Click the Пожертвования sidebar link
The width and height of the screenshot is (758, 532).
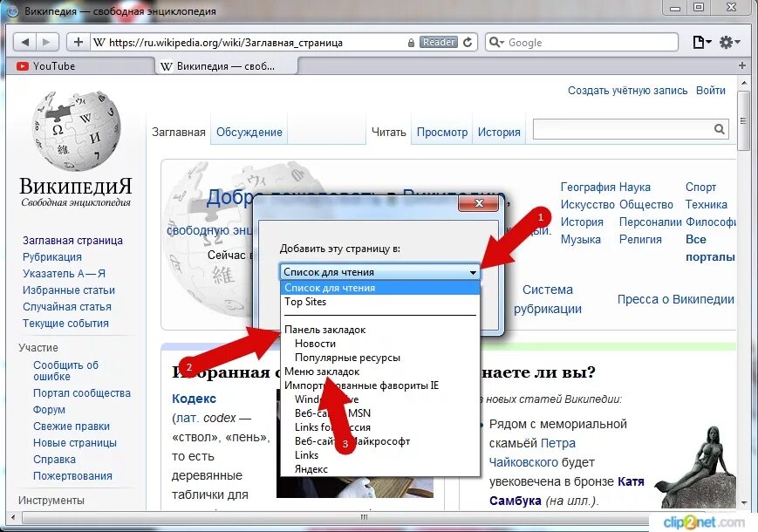click(x=72, y=476)
